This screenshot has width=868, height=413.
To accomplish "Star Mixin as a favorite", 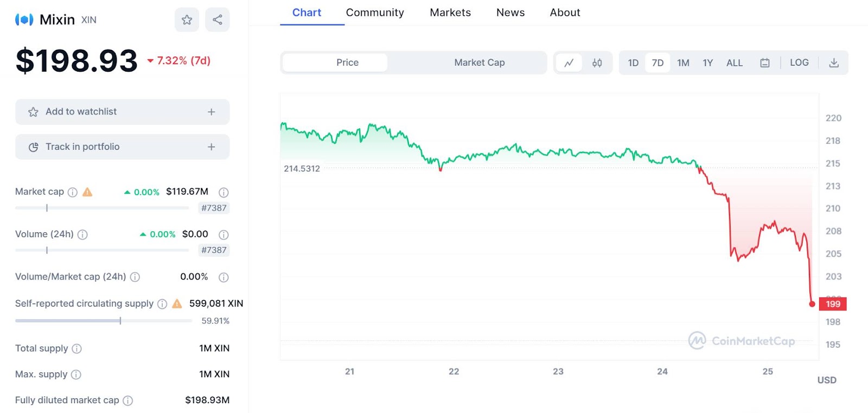I will tap(187, 20).
